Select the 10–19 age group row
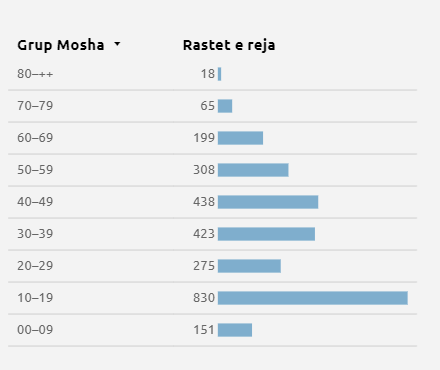Image resolution: width=440 pixels, height=370 pixels. coord(212,298)
